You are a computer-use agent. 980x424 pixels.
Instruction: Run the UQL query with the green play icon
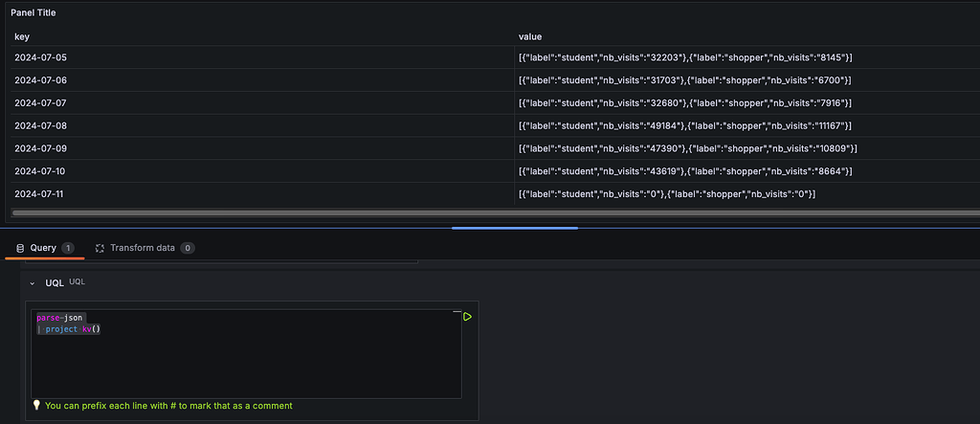467,317
